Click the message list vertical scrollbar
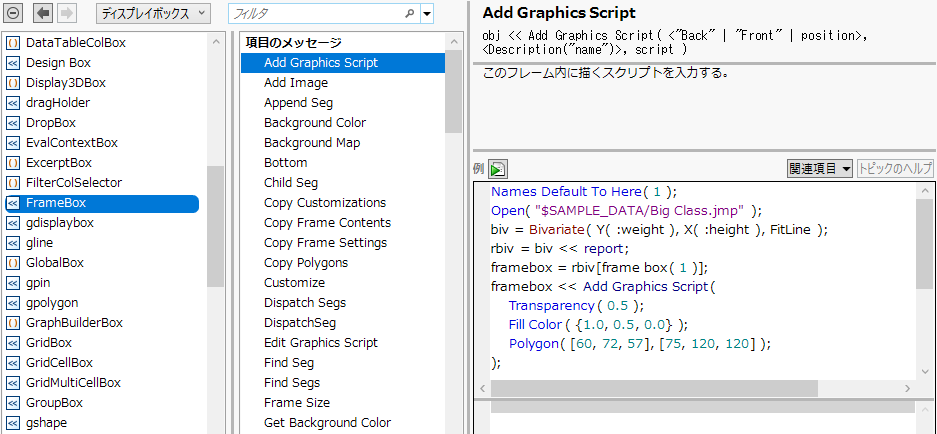This screenshot has width=937, height=434. 453,90
